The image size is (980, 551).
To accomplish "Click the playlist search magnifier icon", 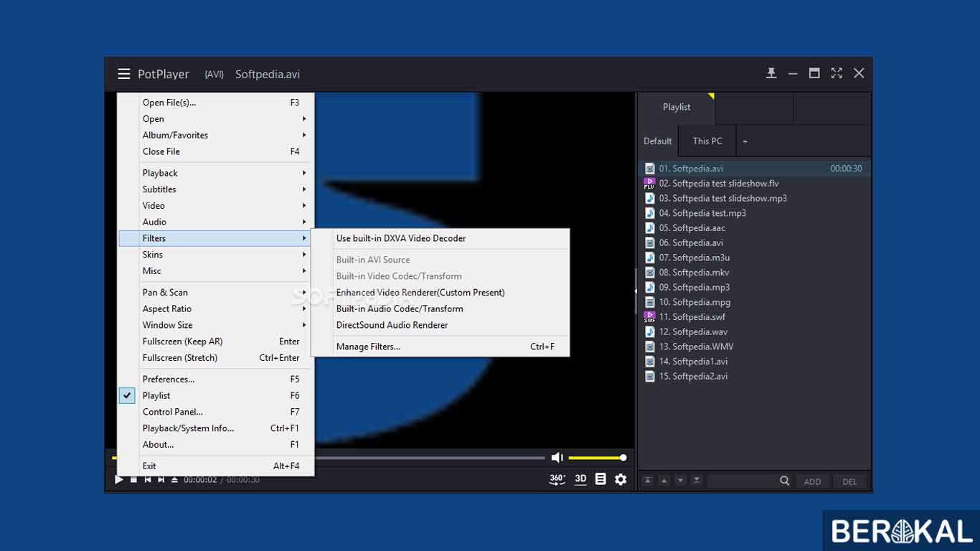I will pos(784,481).
